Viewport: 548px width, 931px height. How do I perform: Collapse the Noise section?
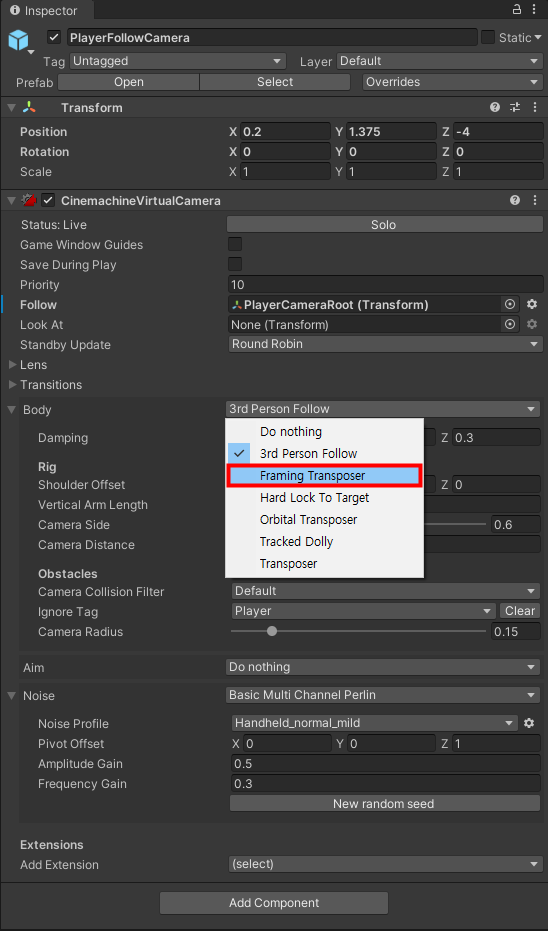(12, 695)
